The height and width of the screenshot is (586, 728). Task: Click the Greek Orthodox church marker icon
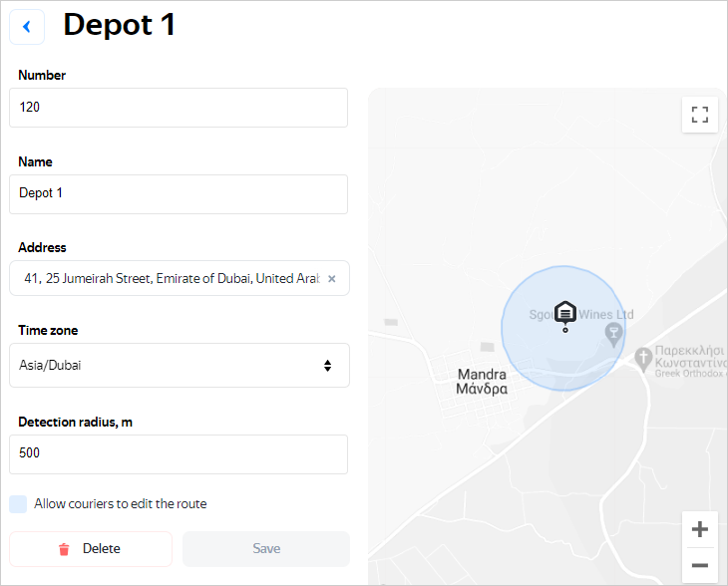[x=644, y=356]
